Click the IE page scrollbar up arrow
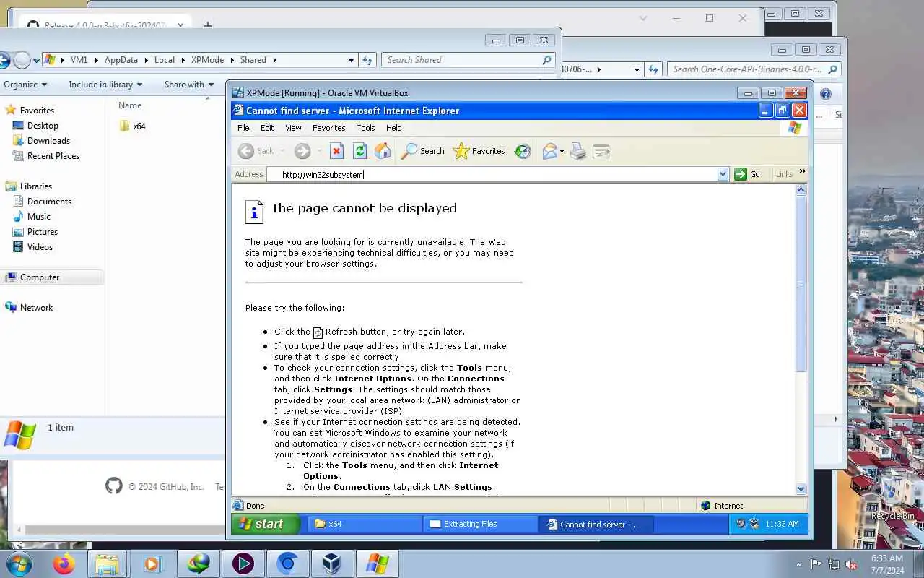The height and width of the screenshot is (578, 924). pos(801,189)
